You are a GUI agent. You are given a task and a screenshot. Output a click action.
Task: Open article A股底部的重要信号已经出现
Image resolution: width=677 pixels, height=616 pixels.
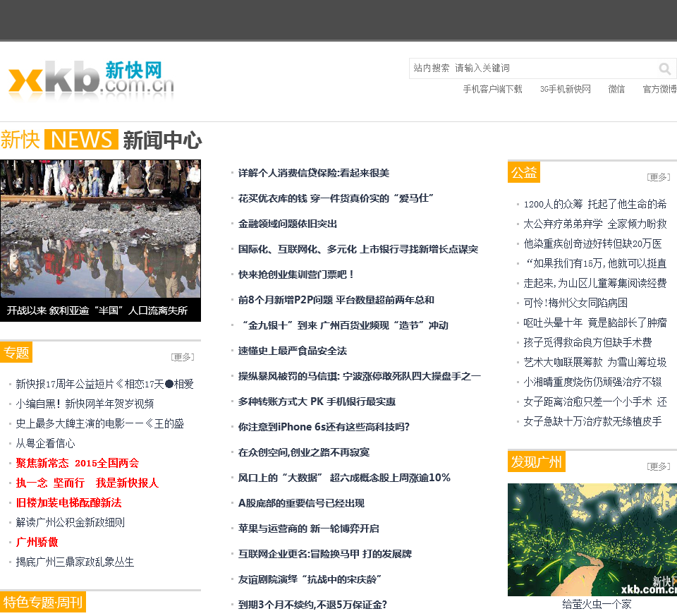(x=301, y=503)
